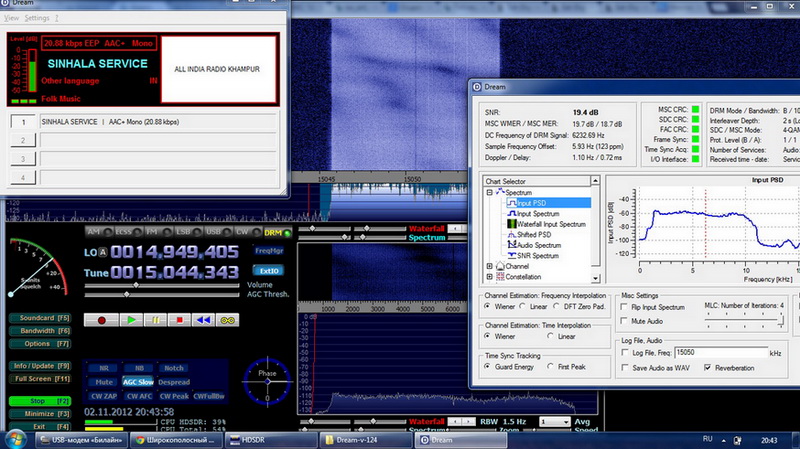Screen dimensions: 800x449
Task: Open Options [F7] menu
Action: pyautogui.click(x=40, y=344)
